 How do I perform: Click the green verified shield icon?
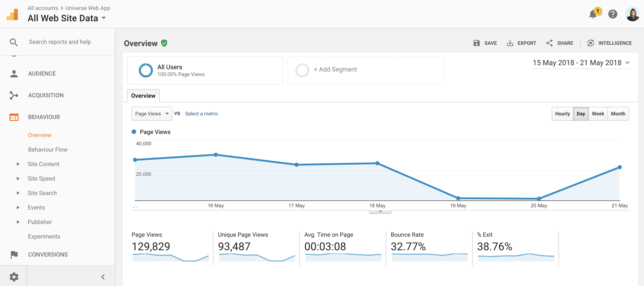point(164,43)
